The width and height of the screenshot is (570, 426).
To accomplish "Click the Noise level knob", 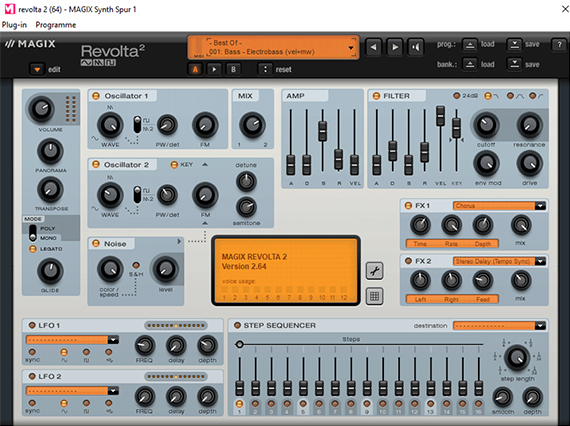I will click(x=165, y=269).
